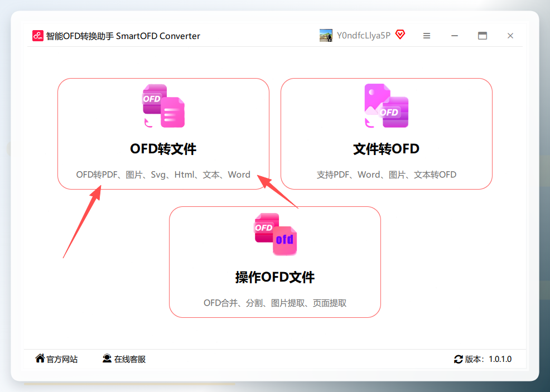Open the 文件转OFD card title
Screen dimensions: 550x392
pyautogui.click(x=386, y=149)
